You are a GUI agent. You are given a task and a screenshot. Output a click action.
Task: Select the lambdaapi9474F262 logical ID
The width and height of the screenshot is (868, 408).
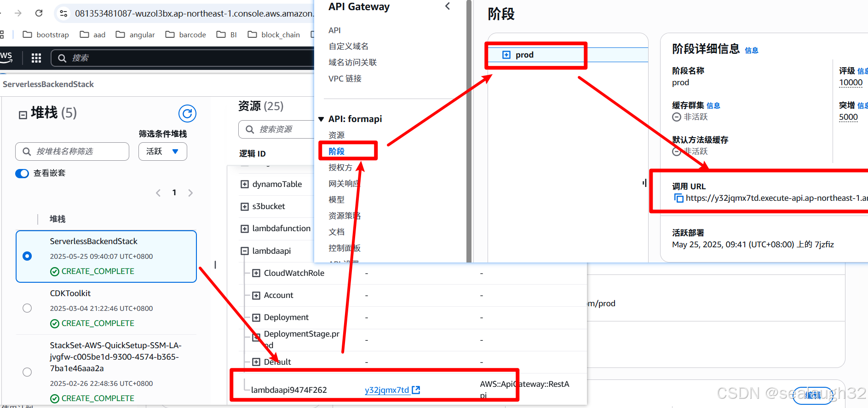pyautogui.click(x=289, y=390)
